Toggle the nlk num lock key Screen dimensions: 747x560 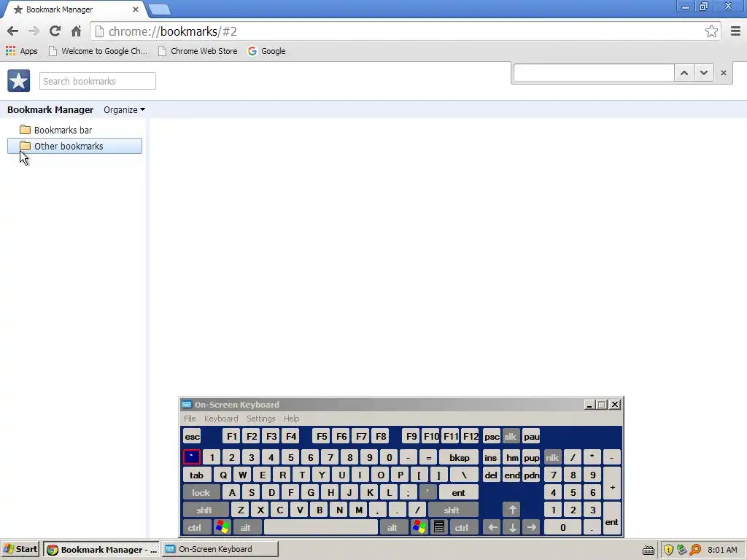(x=552, y=458)
